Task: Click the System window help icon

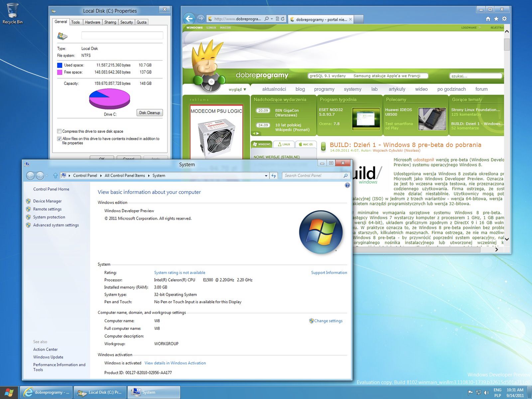Action: (x=347, y=185)
